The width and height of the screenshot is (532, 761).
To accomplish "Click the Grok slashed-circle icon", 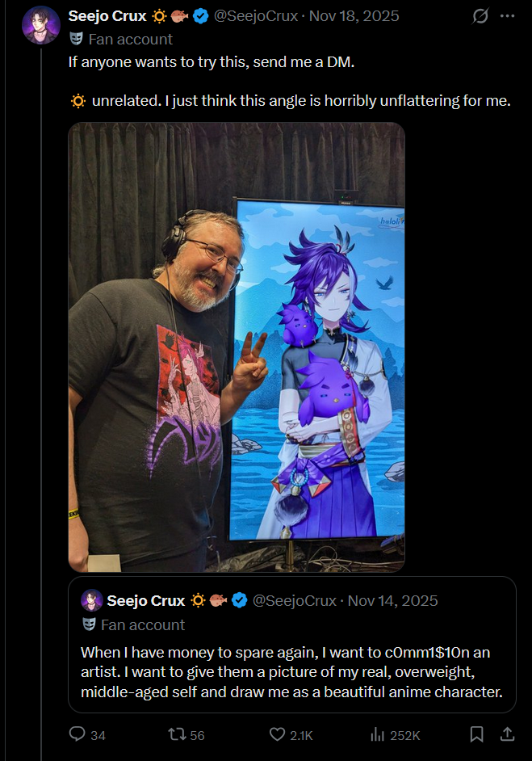I will pyautogui.click(x=480, y=16).
